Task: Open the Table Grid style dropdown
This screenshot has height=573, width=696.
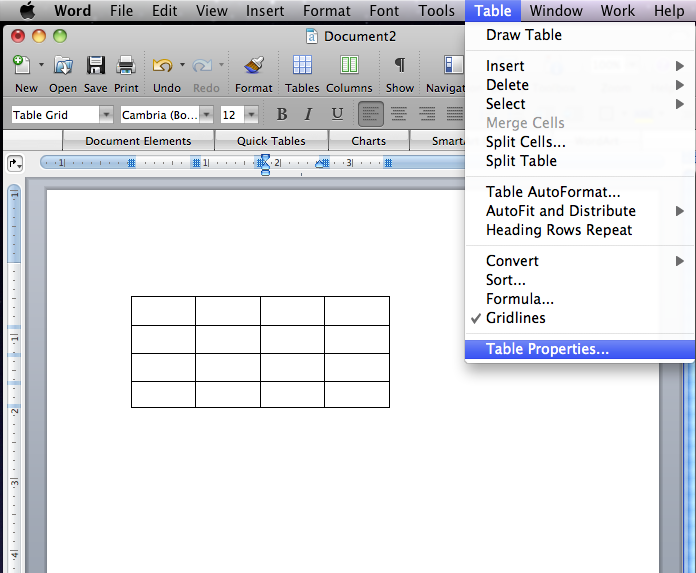Action: tap(106, 115)
